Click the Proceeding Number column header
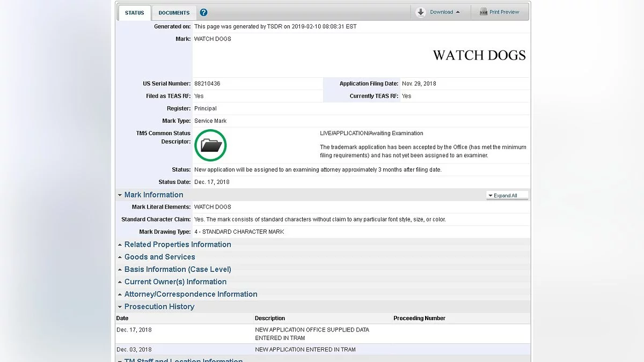The width and height of the screenshot is (644, 362). 419,318
